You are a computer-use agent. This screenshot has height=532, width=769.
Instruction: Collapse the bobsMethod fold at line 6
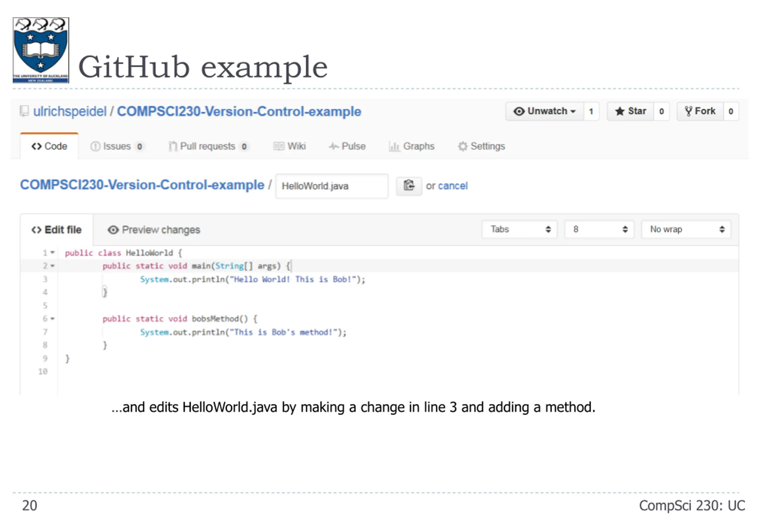[x=52, y=319]
